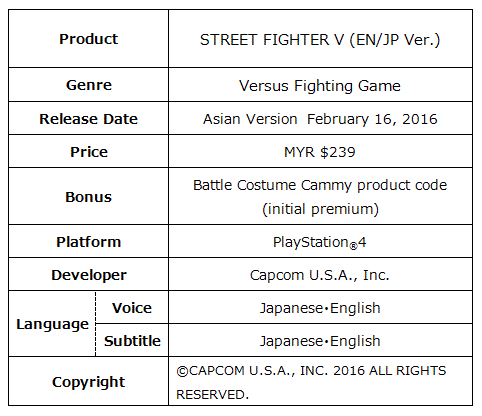
Task: Select the Battle Costume Cammy product code text
Action: pos(320,185)
